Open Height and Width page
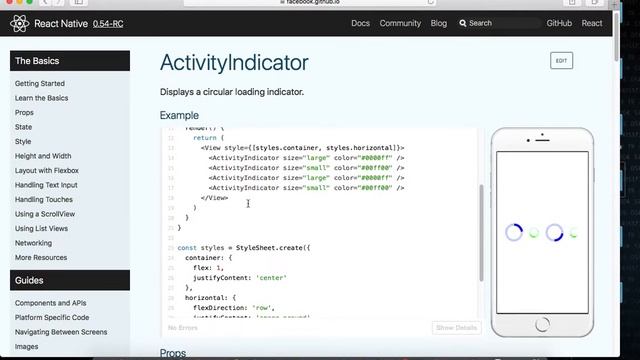The width and height of the screenshot is (640, 360). click(43, 156)
